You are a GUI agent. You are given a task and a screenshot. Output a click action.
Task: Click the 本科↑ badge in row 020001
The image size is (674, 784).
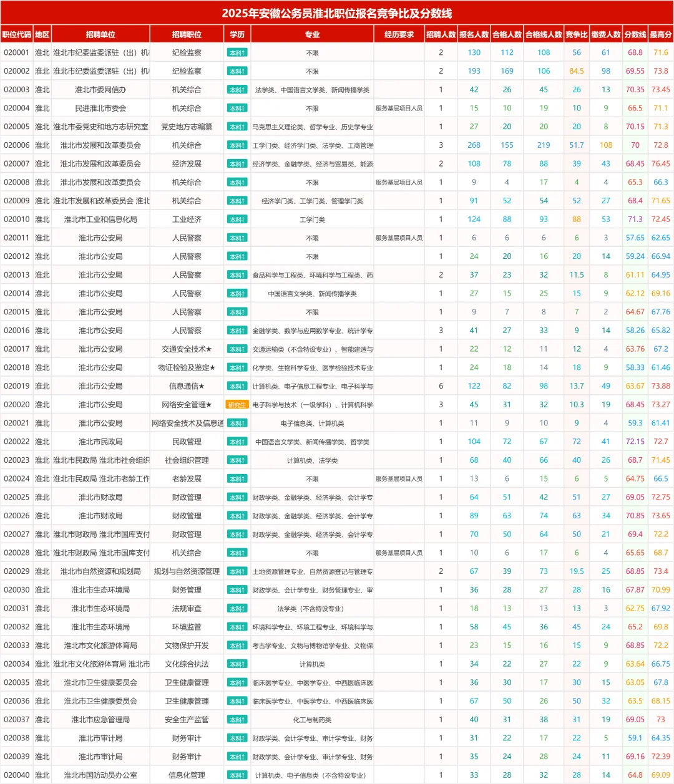click(x=237, y=53)
